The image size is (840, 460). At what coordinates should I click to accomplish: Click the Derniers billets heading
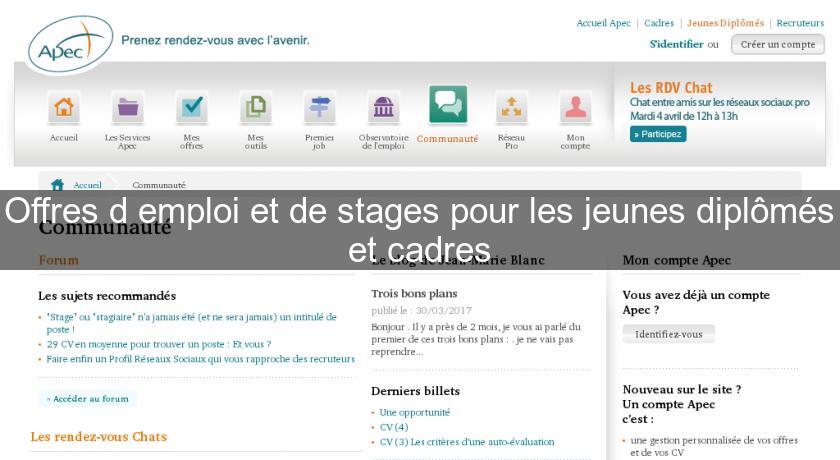(x=415, y=391)
